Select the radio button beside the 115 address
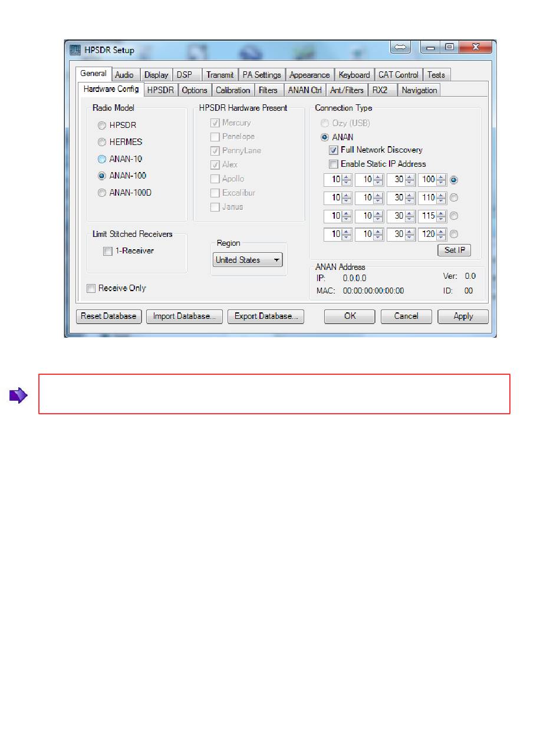This screenshot has width=560, height=729. click(454, 216)
